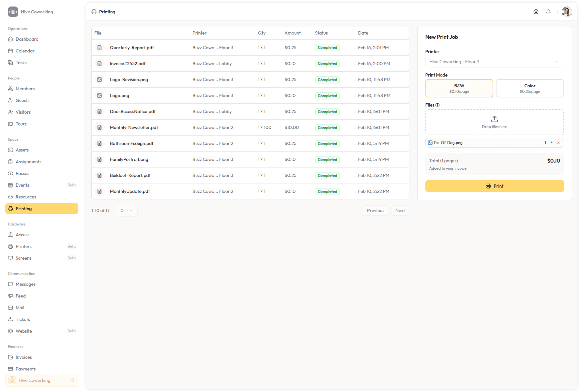Select Color print mode
Screen dimensions: 580x392
click(x=530, y=88)
